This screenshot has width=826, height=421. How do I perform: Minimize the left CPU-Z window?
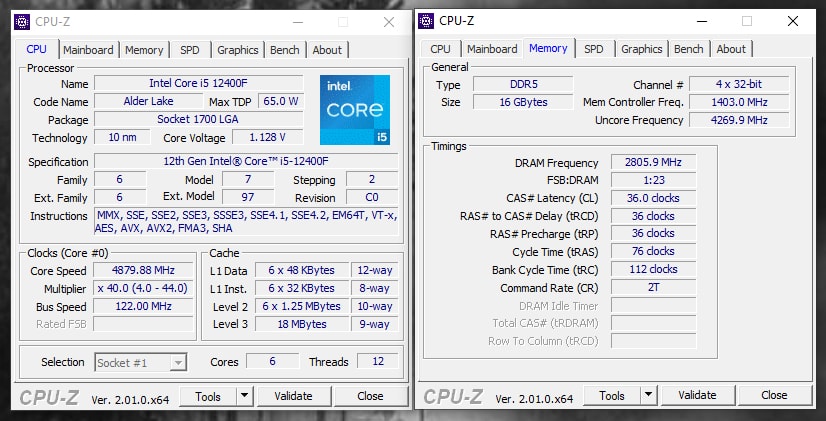298,22
